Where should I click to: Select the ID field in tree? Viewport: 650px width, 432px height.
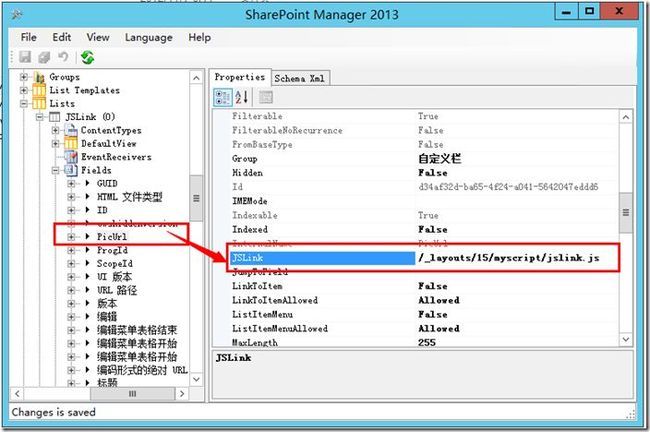[x=102, y=210]
